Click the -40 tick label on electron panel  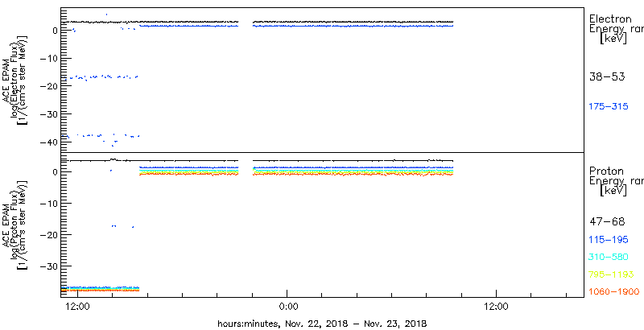tap(51, 142)
